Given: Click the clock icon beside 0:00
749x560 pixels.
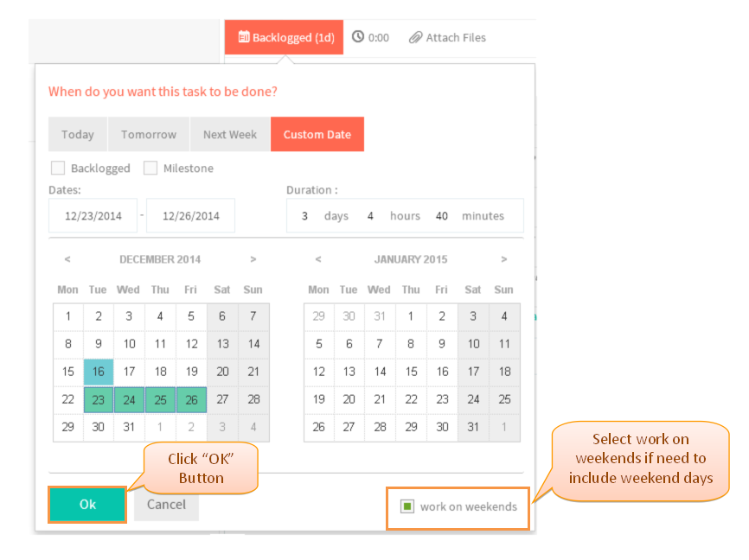Looking at the screenshot, I should (x=358, y=37).
